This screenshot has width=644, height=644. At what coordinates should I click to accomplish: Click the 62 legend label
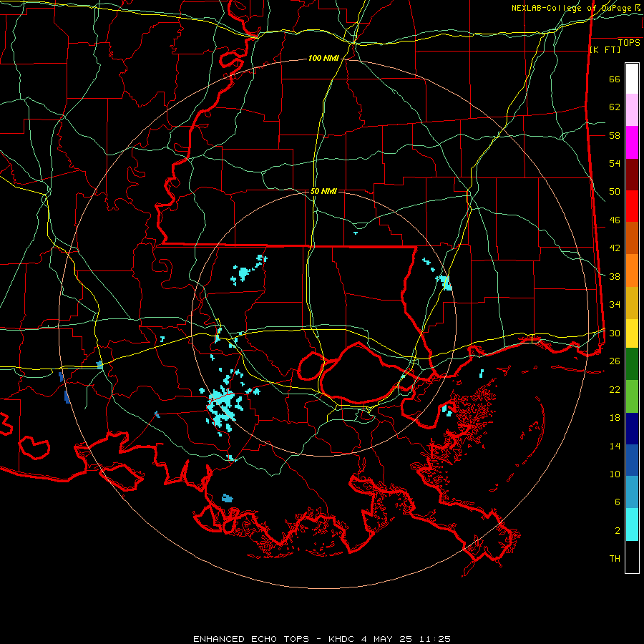(x=615, y=107)
